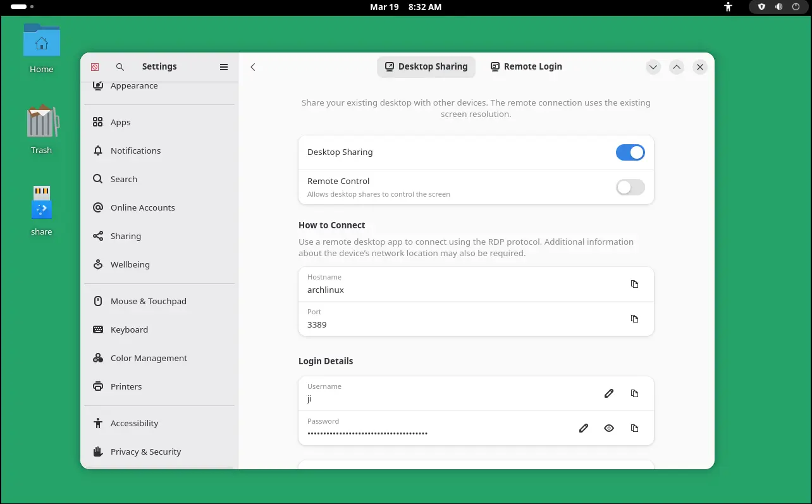This screenshot has width=812, height=504.
Task: Copy the Password to clipboard
Action: pyautogui.click(x=634, y=428)
